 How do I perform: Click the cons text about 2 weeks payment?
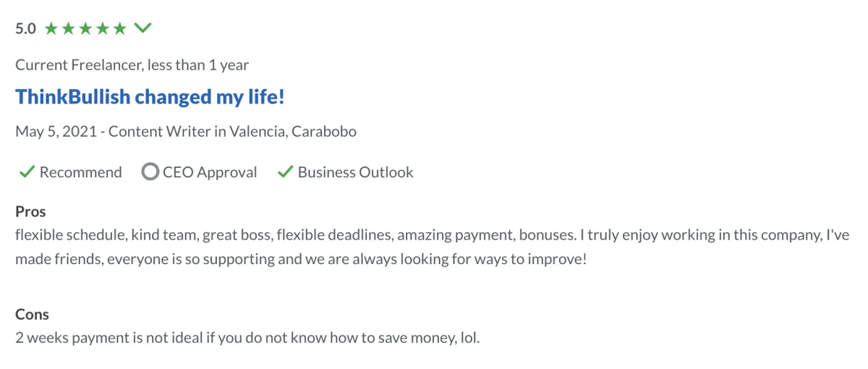pos(247,338)
